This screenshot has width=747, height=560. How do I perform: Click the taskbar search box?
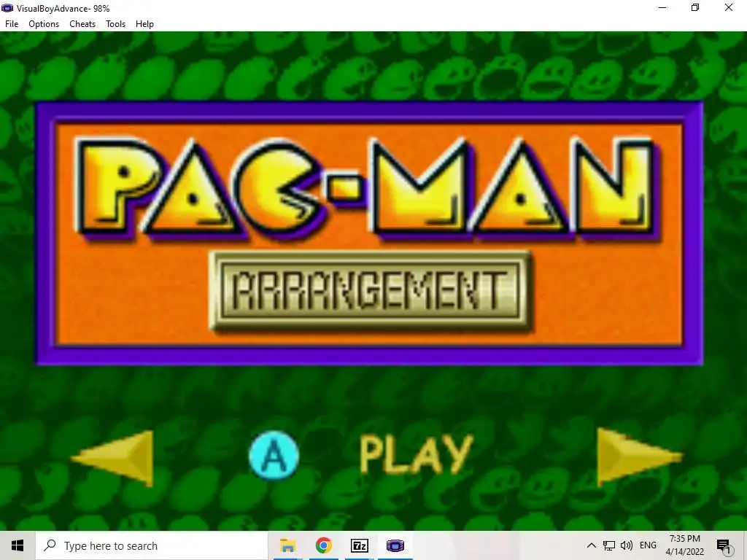[152, 545]
